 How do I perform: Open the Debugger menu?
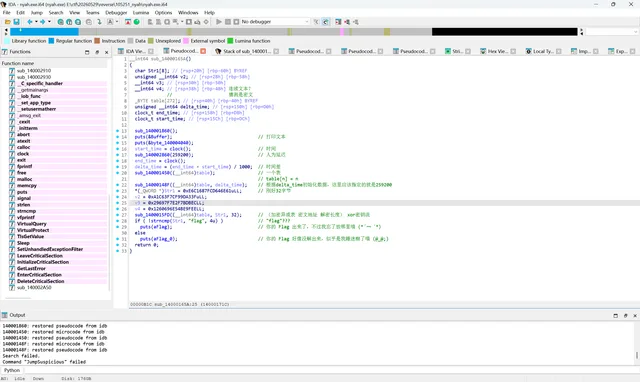click(x=116, y=13)
